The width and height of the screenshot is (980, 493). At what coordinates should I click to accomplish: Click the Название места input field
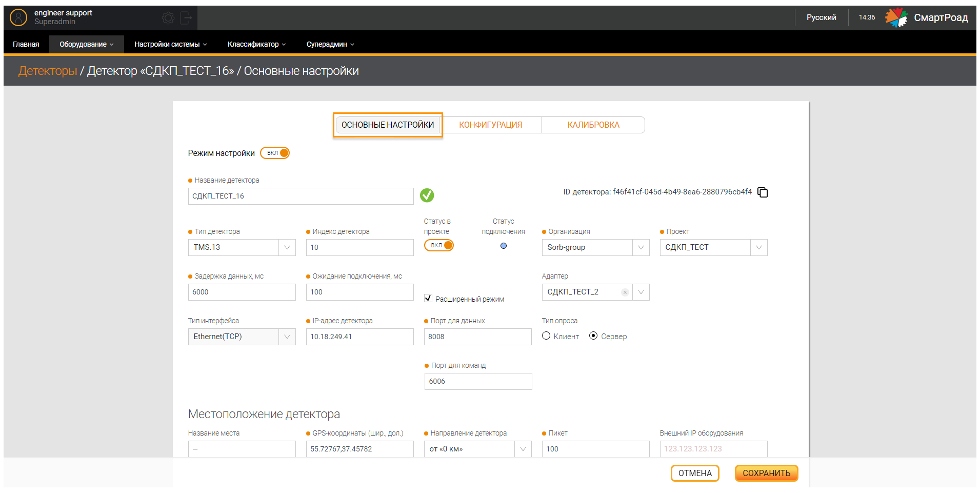(x=242, y=449)
